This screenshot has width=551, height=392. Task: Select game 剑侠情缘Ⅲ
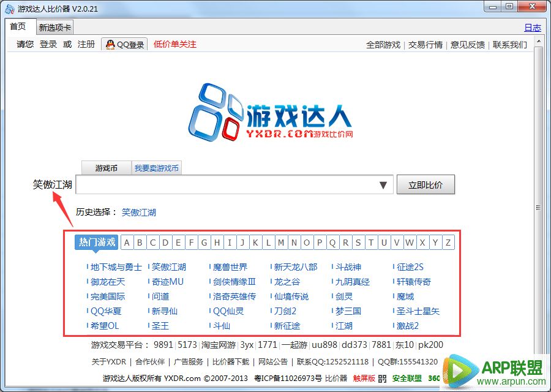(234, 282)
